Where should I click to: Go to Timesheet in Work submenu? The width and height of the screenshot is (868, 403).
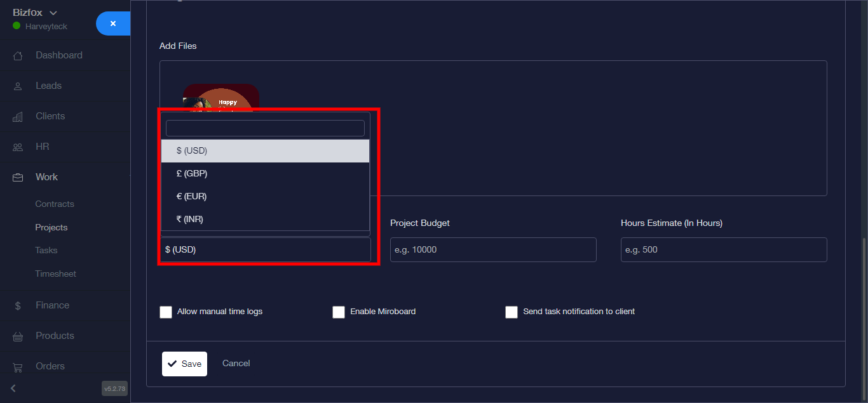point(55,274)
